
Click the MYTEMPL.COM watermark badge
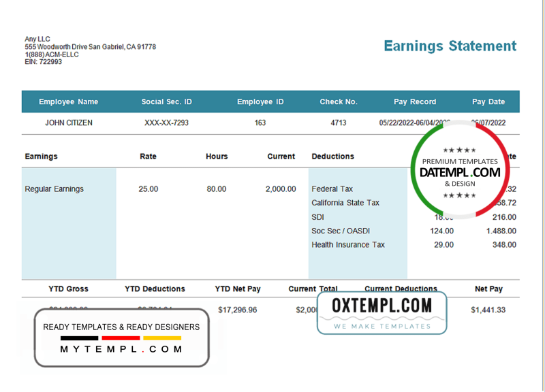click(122, 337)
